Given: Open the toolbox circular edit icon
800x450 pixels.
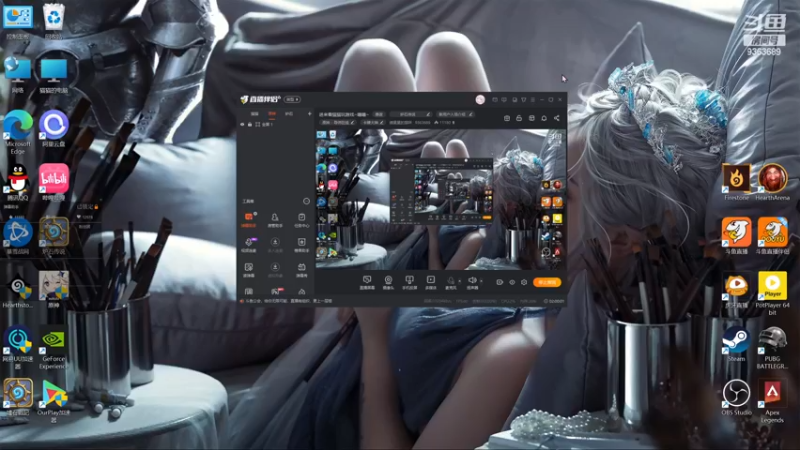Looking at the screenshot, I should tap(306, 201).
